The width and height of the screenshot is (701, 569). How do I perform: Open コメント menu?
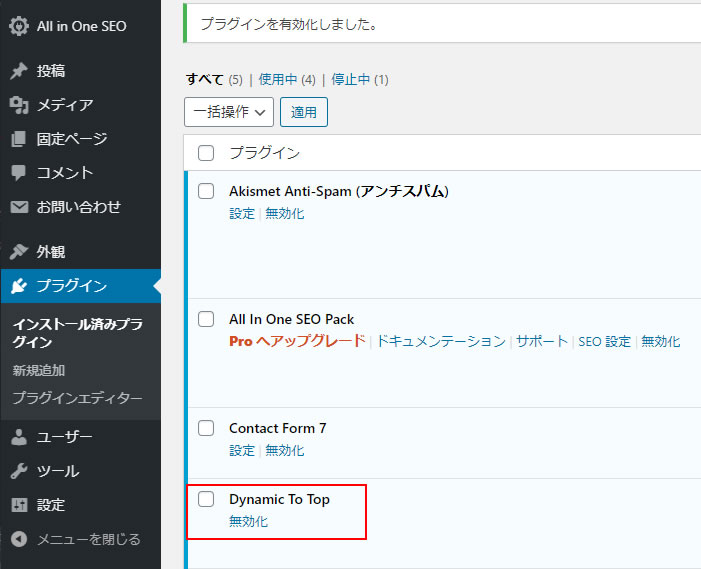coord(65,173)
